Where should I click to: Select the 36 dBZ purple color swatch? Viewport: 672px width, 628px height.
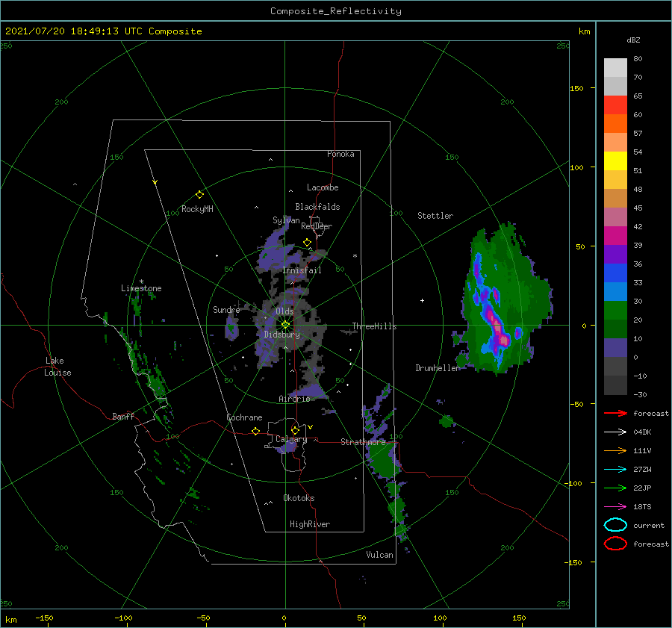click(615, 254)
